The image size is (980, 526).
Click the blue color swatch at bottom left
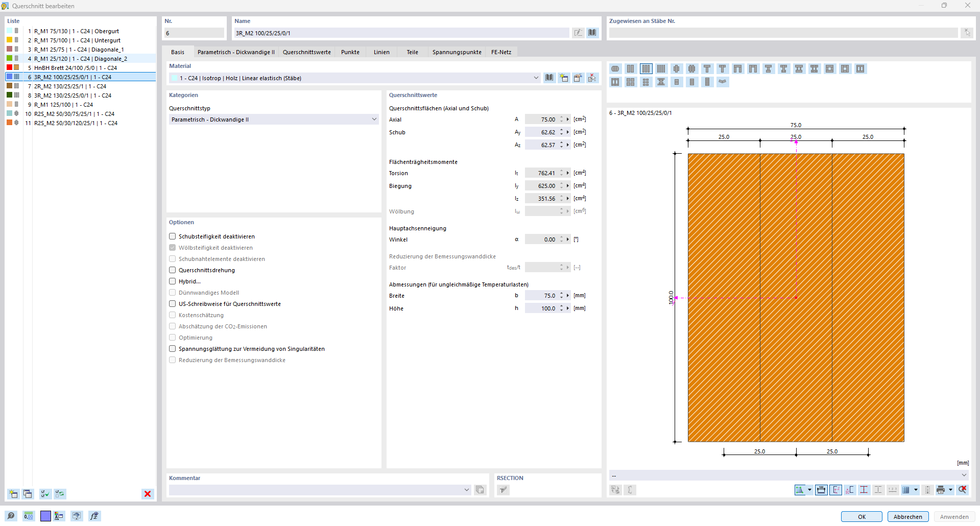45,516
